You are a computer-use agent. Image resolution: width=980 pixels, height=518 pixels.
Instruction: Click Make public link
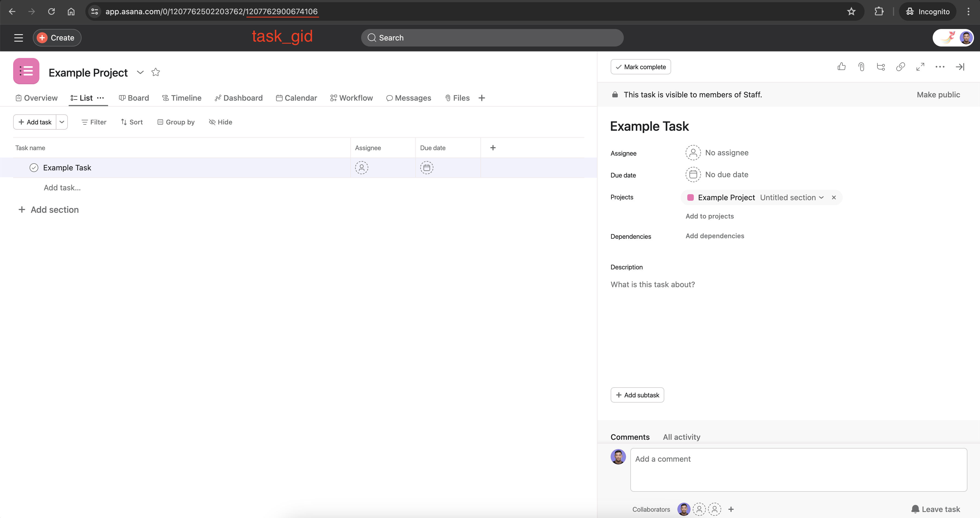click(x=938, y=95)
